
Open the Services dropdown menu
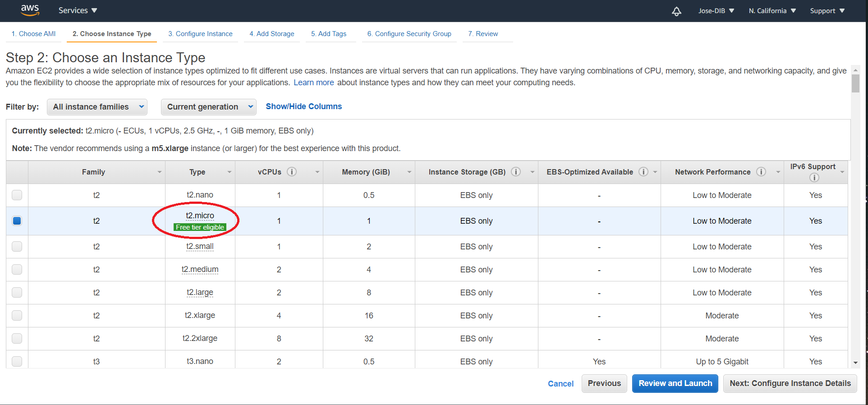[x=78, y=10]
